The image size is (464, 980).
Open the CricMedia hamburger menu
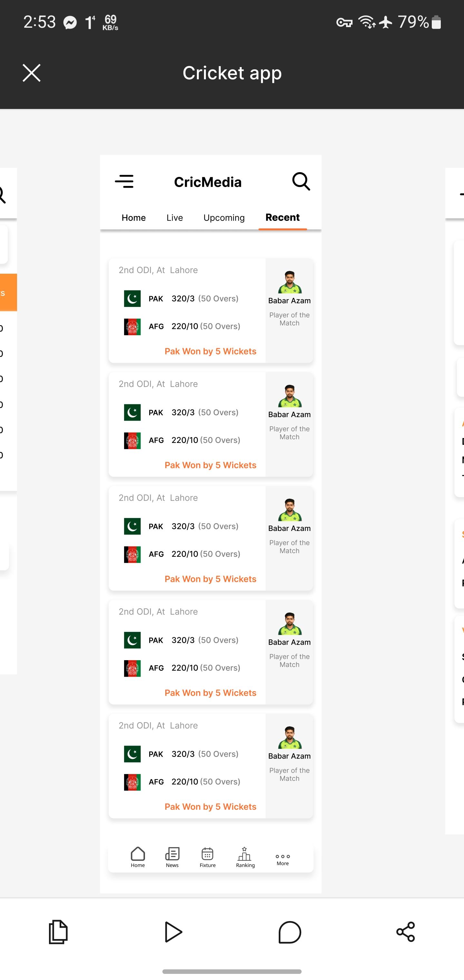point(124,181)
